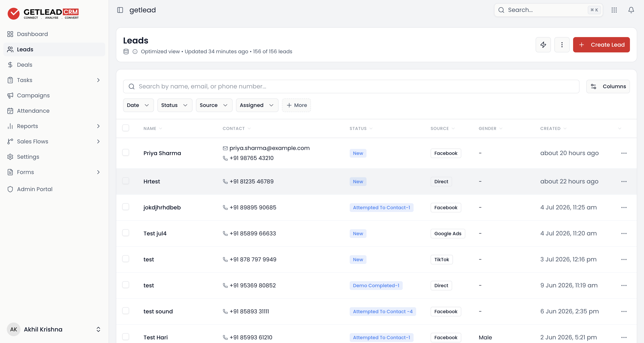
Task: Click the Attempted To Contact -4 status badge
Action: click(x=382, y=311)
